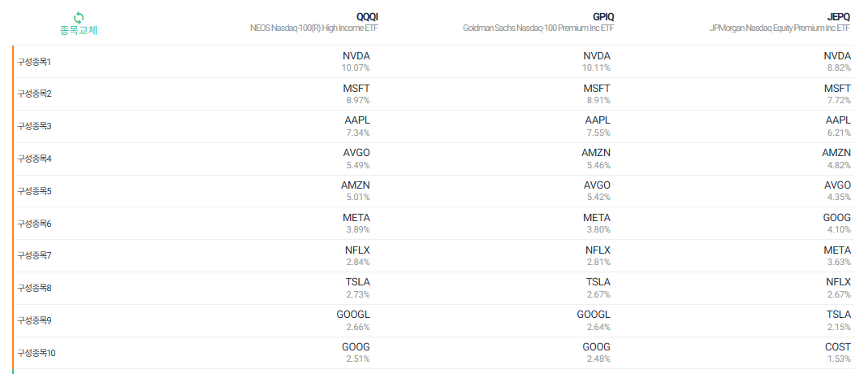Select NEOS Nasdaq-100(R) High Income ETF name
The image size is (868, 374).
[x=314, y=28]
